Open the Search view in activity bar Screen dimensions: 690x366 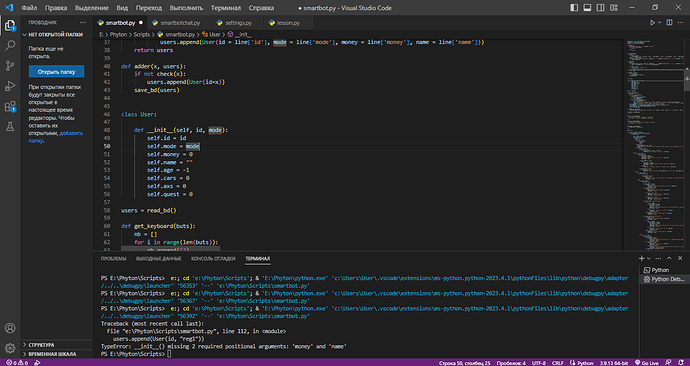10,45
